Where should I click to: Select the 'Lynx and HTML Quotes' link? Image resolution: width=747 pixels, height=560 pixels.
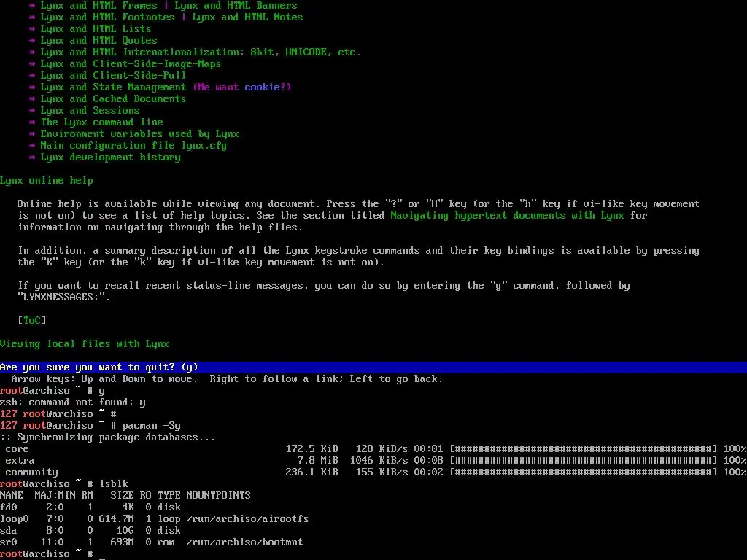tap(98, 41)
